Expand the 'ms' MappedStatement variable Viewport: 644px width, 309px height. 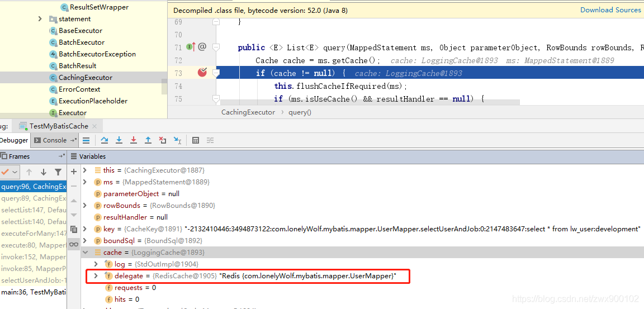[85, 182]
